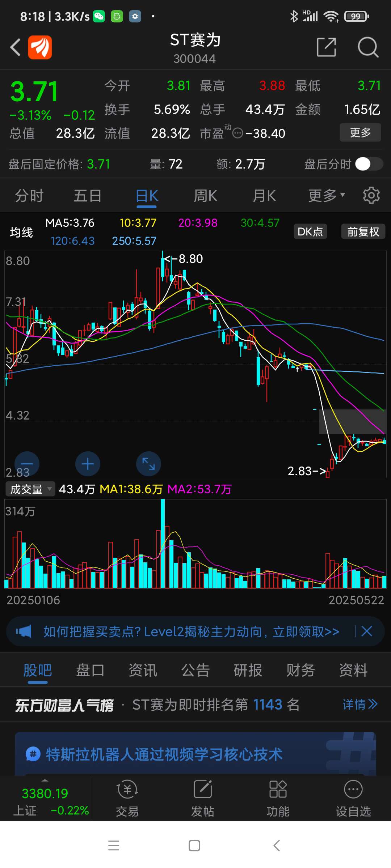Open the 资讯 news tab
The height and width of the screenshot is (868, 391).
click(143, 670)
